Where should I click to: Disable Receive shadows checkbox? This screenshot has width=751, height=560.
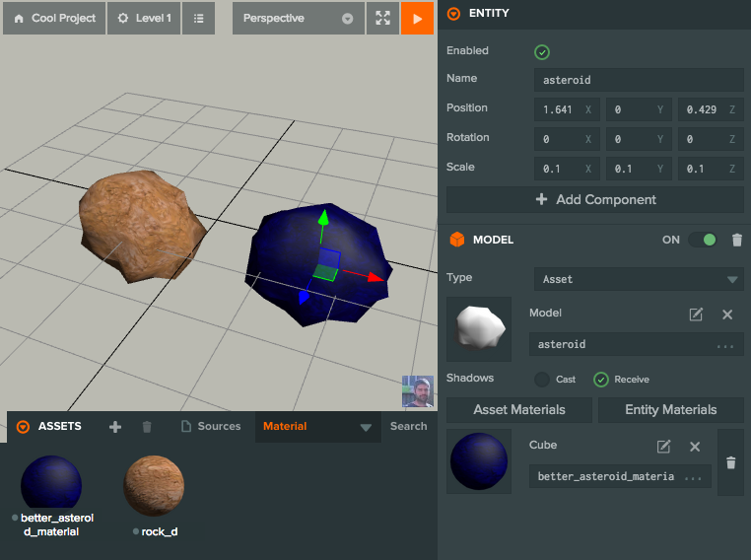(600, 380)
